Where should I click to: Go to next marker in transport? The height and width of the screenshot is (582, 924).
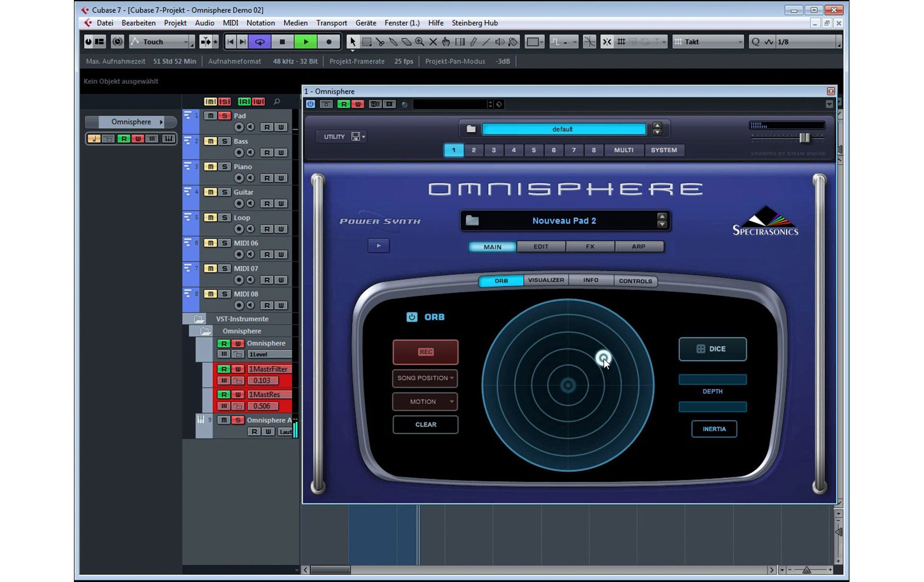point(243,42)
